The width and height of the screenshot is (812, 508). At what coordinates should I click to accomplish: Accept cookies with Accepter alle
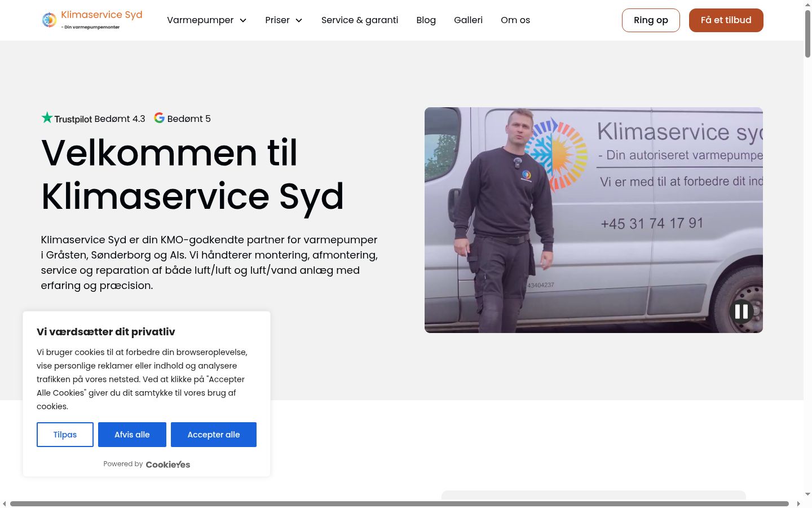point(214,435)
